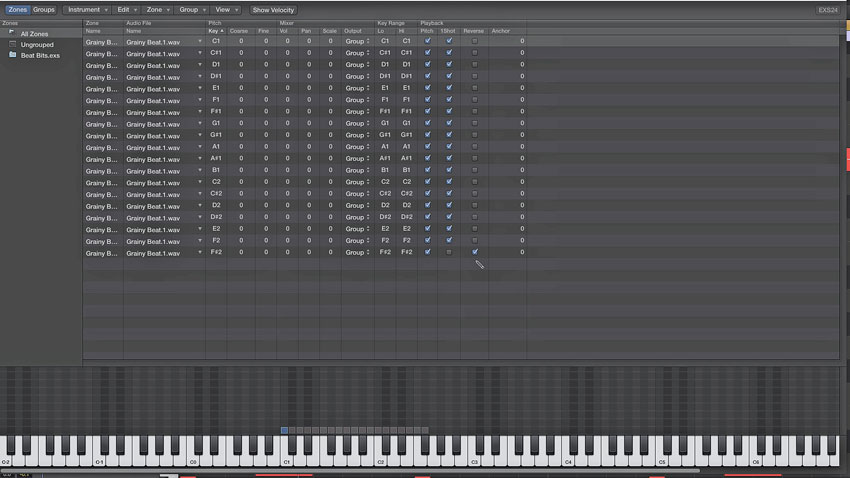Toggle Pitch for the C1 zone
This screenshot has width=850, height=478.
427,41
